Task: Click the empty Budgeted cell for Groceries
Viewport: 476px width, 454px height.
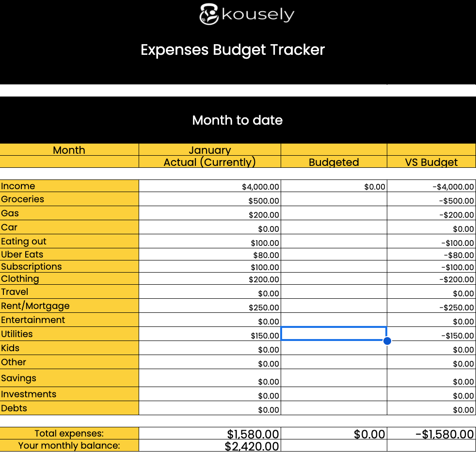Action: coord(333,200)
